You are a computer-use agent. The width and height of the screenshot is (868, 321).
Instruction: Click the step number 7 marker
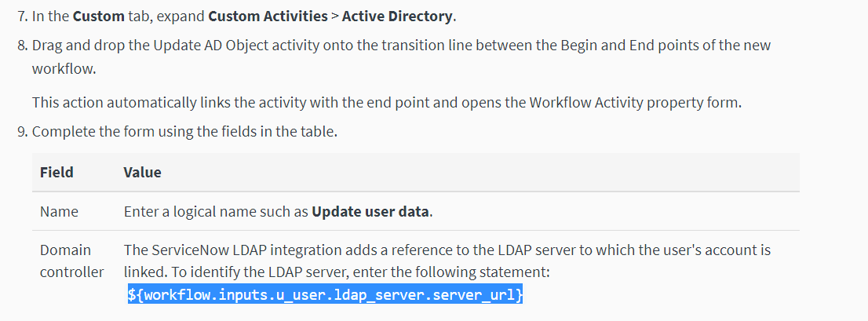point(21,16)
